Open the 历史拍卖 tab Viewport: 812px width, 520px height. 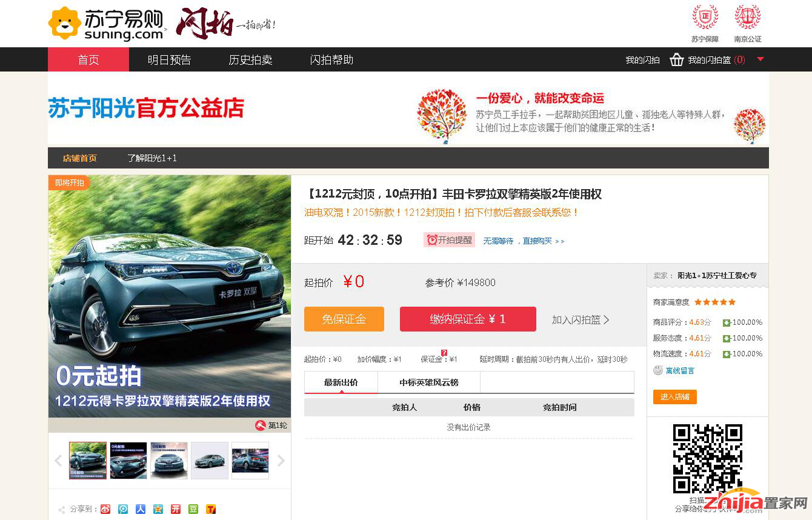point(250,59)
